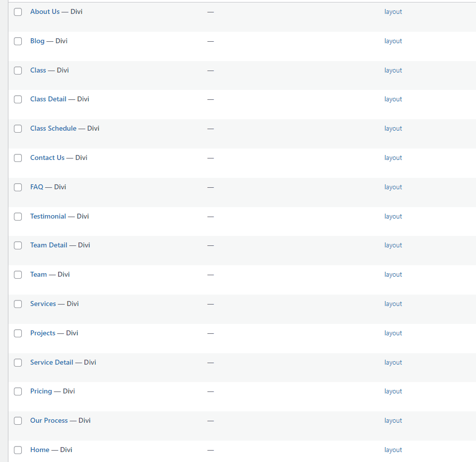The height and width of the screenshot is (462, 476).
Task: Click the Contact Us title link
Action: 47,157
